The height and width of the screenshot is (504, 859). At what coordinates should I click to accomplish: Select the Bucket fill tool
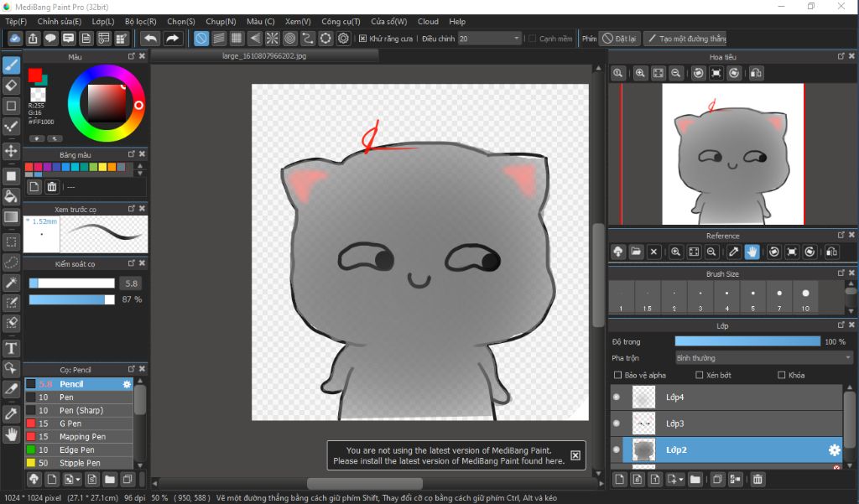tap(11, 196)
